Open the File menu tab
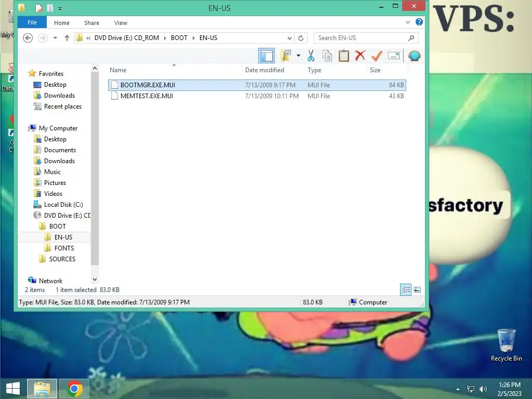 click(32, 22)
